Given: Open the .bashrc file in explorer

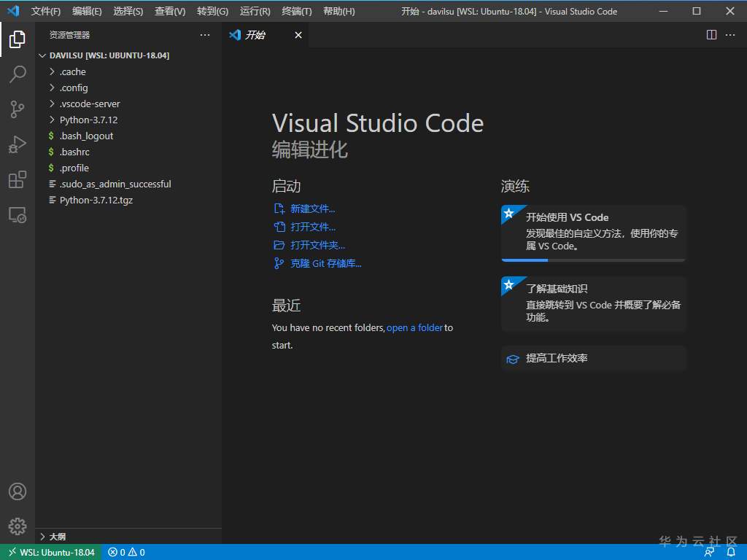Looking at the screenshot, I should (74, 152).
